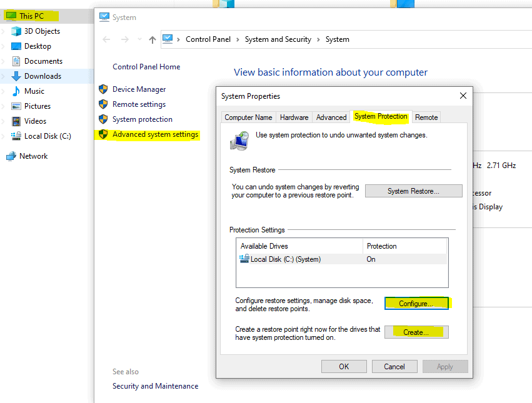Go up one level with up arrow
The image size is (532, 403).
153,40
